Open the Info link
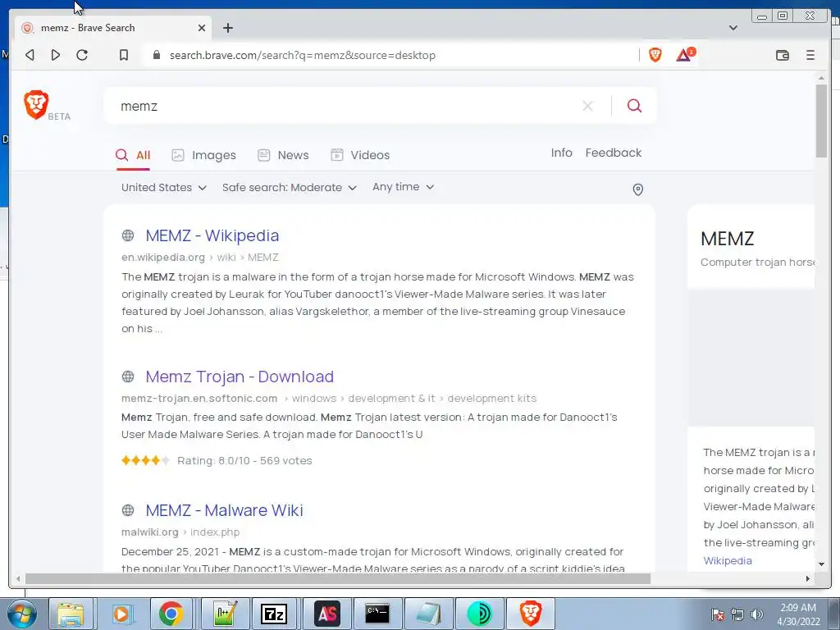 point(561,153)
